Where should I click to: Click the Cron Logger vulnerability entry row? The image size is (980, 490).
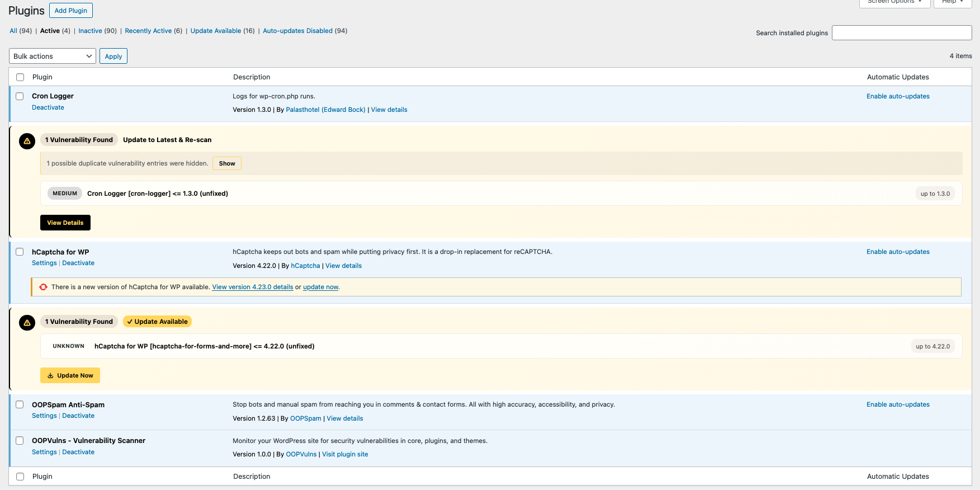[501, 194]
